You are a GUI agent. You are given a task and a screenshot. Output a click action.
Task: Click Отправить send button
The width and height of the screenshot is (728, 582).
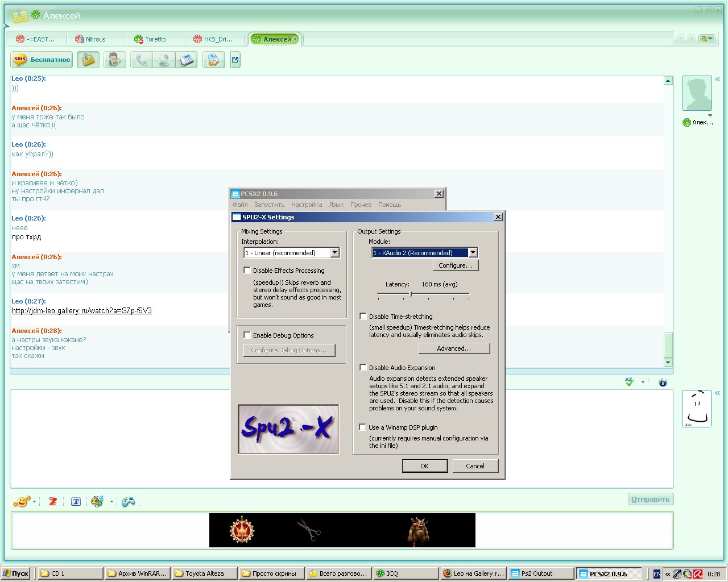[x=651, y=500]
